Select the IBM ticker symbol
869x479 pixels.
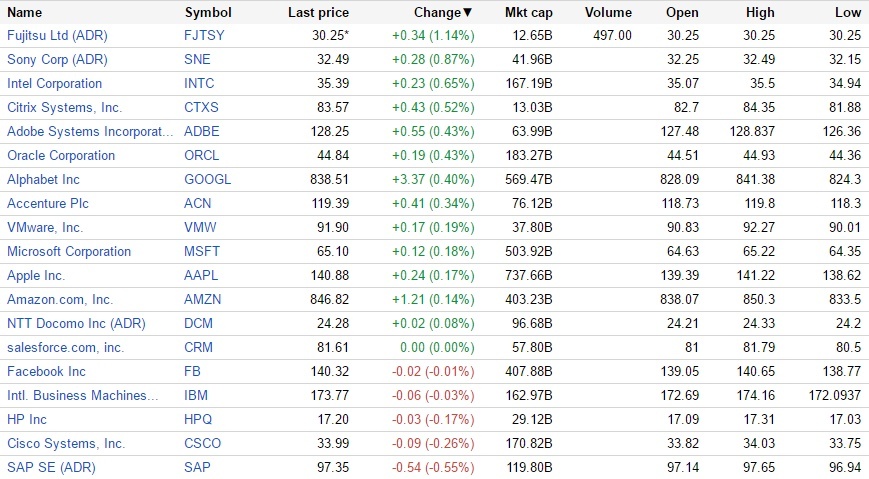(196, 395)
